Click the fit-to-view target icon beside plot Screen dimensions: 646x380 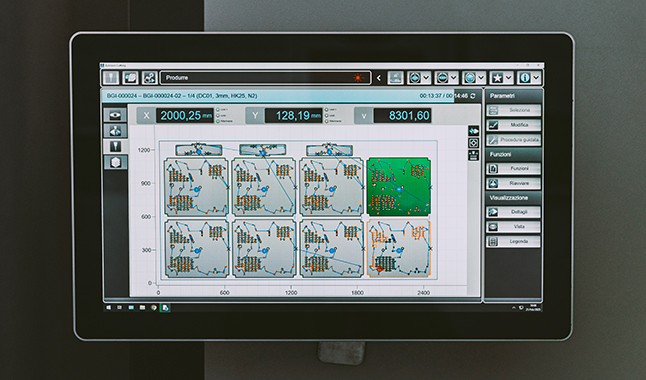[x=473, y=143]
